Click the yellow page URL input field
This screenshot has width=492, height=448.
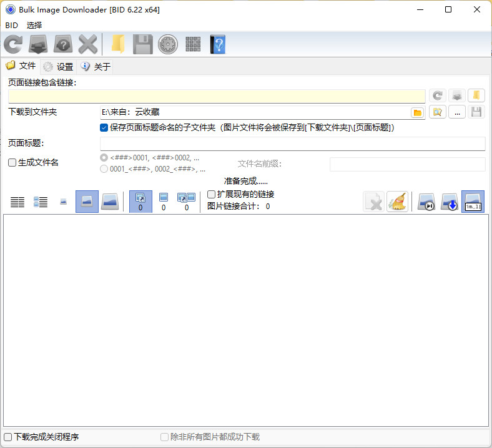tap(217, 96)
